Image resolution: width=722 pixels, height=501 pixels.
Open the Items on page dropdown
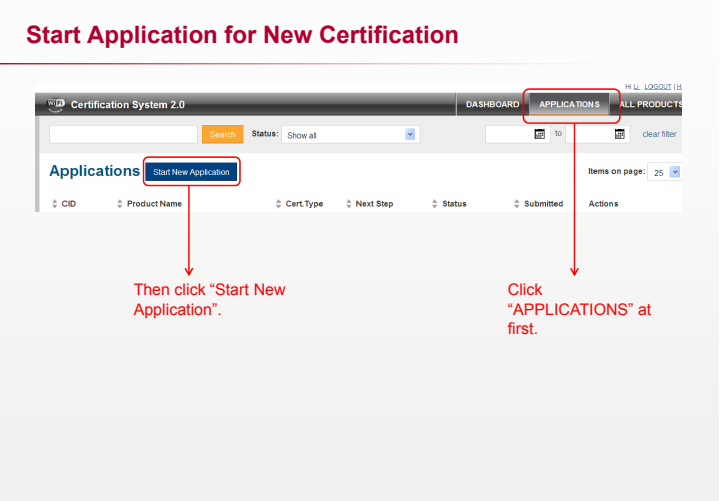pos(674,172)
